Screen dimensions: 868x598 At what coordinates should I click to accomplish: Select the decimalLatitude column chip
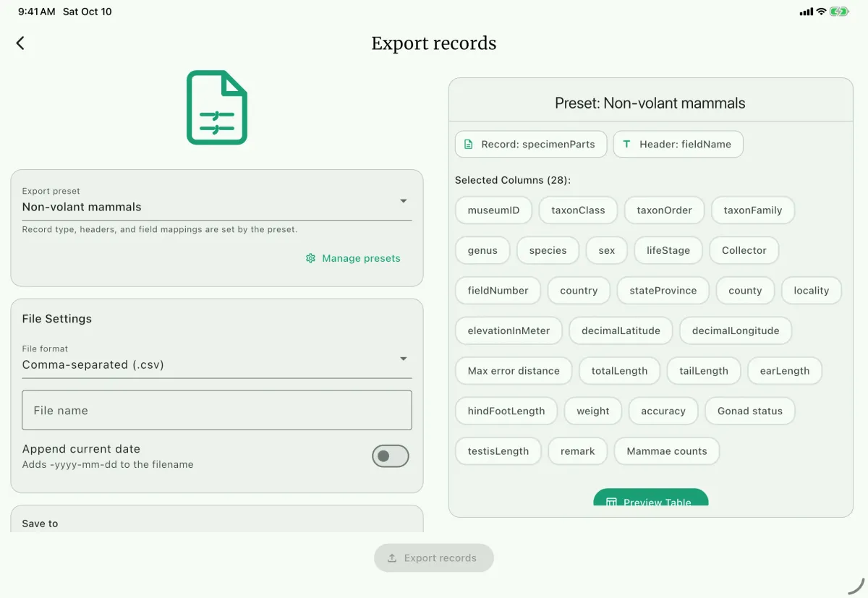621,330
